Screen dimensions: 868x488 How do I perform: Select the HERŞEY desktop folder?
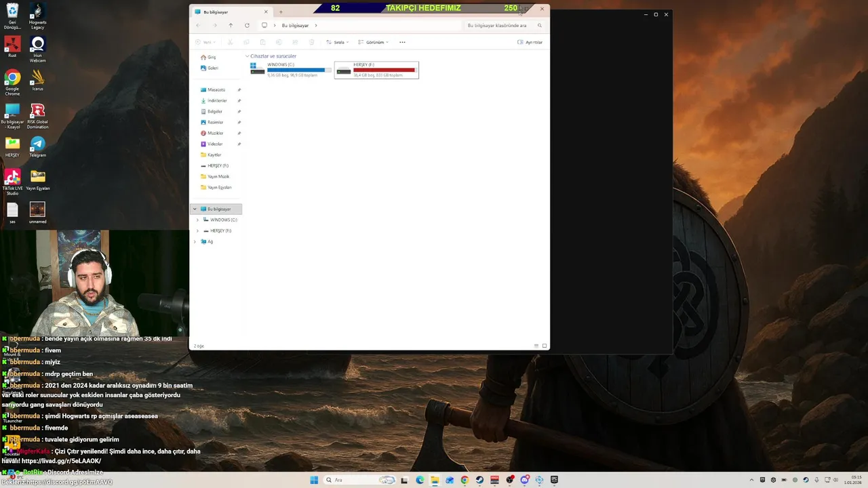(12, 147)
